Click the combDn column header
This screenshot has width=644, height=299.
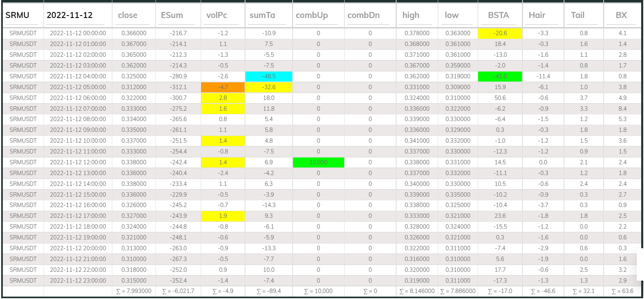point(364,15)
